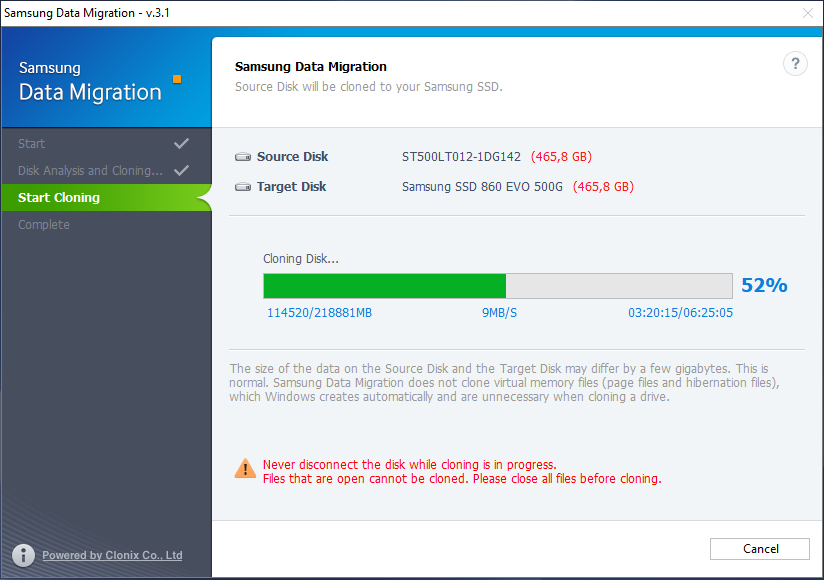
Task: Click the target disk size (465,8 GB)
Action: pyautogui.click(x=603, y=187)
